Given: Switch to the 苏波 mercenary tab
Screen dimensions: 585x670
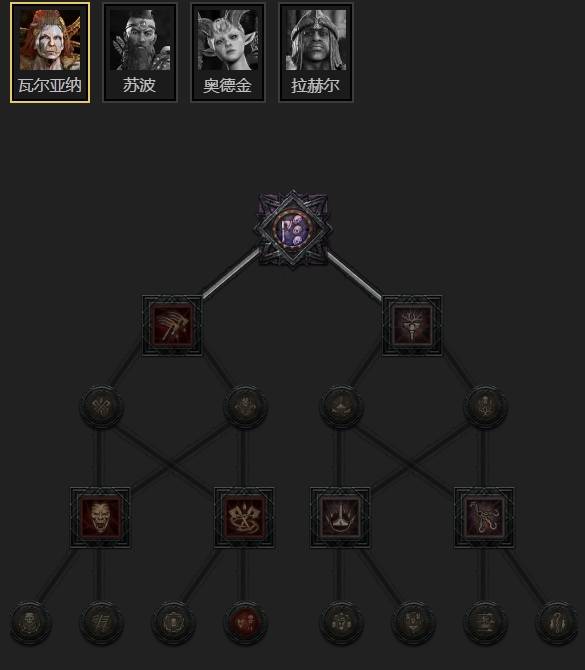Looking at the screenshot, I should [x=140, y=53].
